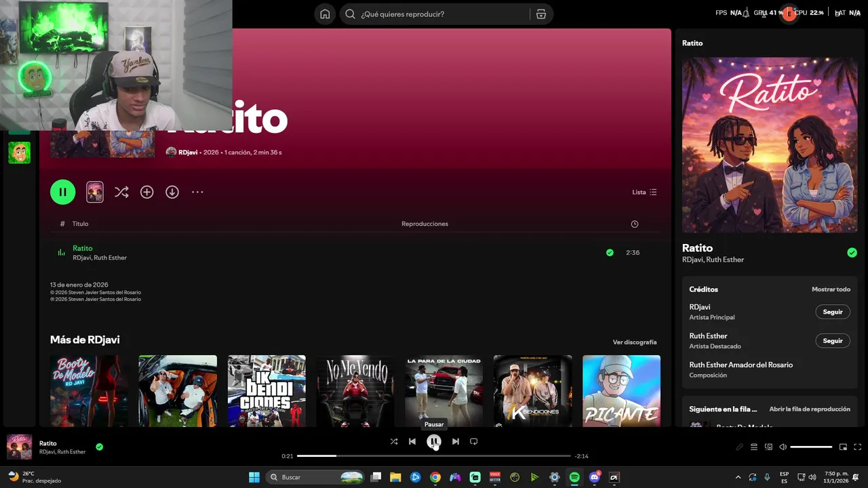This screenshot has height=488, width=868.
Task: Open the three-dot more options menu for the album
Action: 197,192
